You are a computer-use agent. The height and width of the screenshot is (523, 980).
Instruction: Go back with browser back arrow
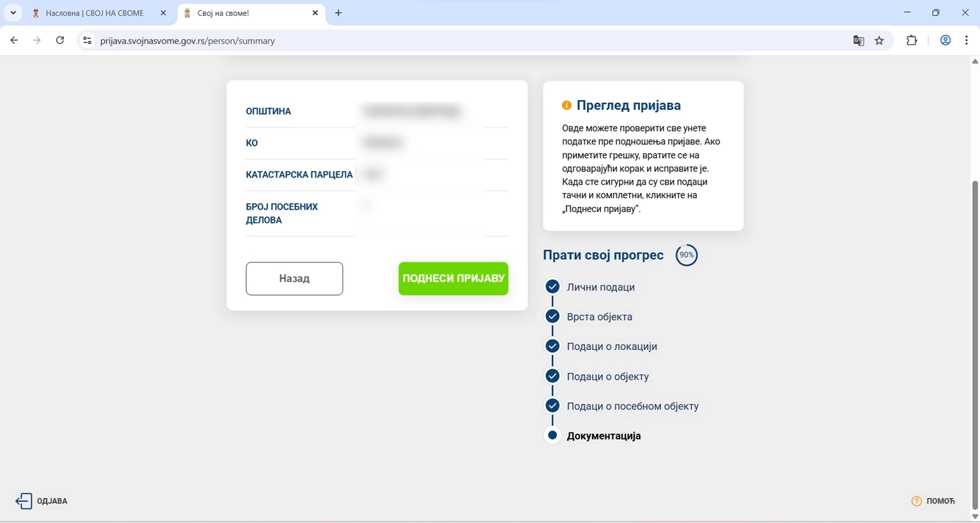[x=14, y=40]
